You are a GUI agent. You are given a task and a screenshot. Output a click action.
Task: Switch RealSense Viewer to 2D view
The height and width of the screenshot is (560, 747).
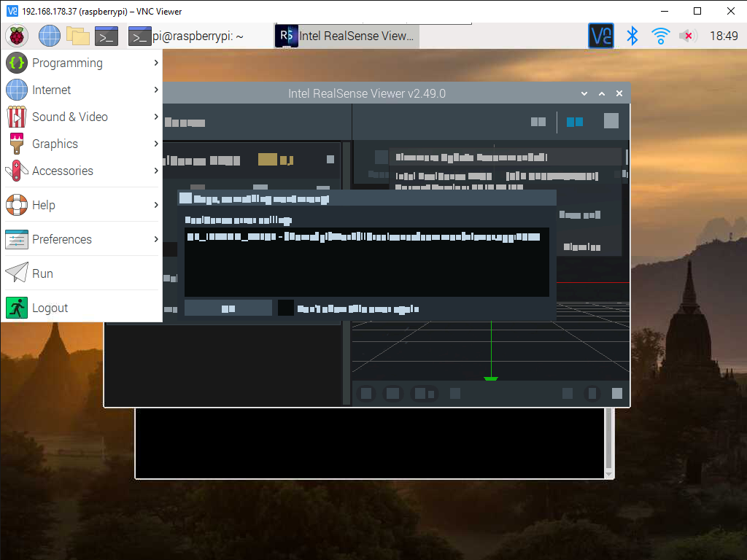pyautogui.click(x=538, y=122)
